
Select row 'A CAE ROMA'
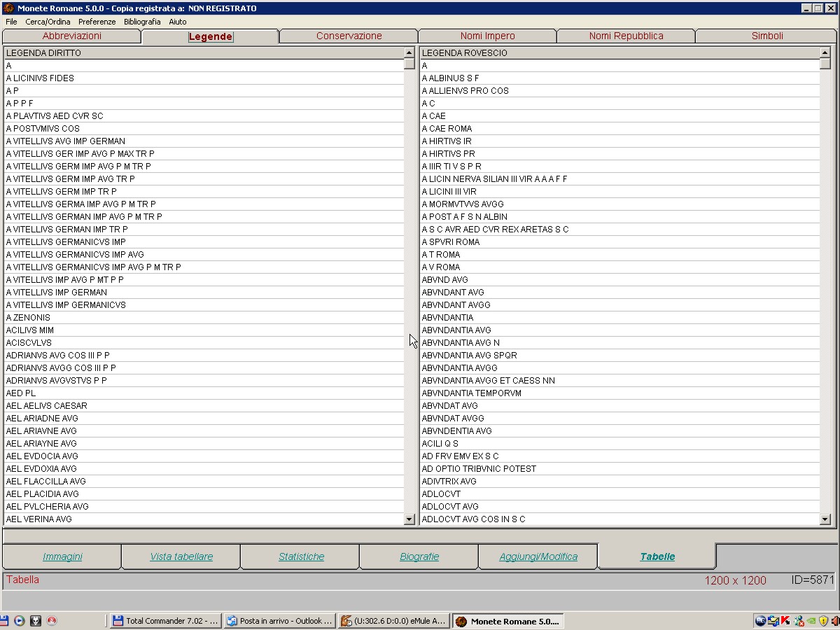[x=619, y=128]
